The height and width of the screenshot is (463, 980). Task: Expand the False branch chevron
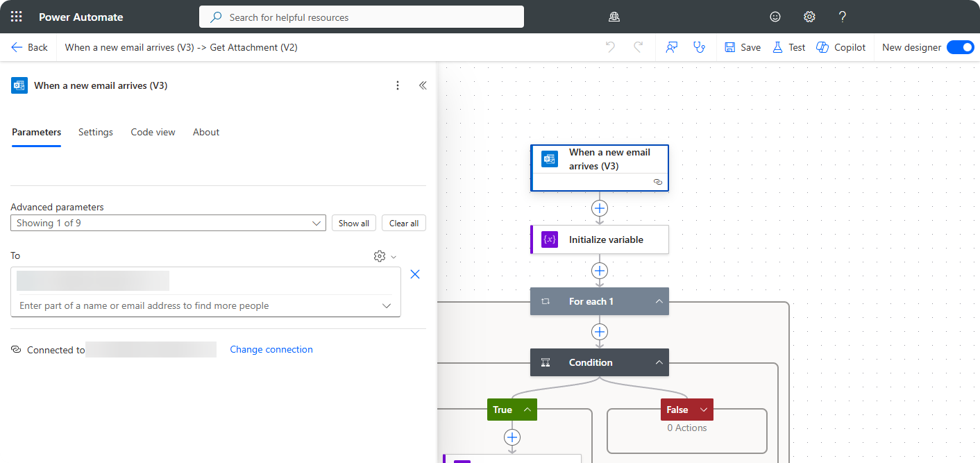pyautogui.click(x=704, y=410)
